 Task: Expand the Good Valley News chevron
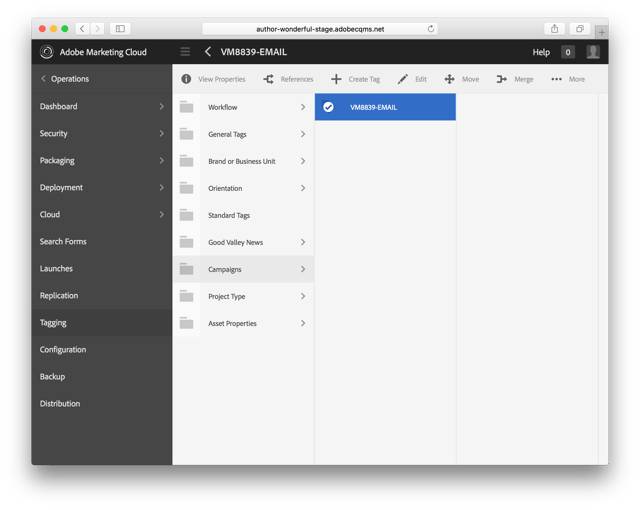point(303,242)
